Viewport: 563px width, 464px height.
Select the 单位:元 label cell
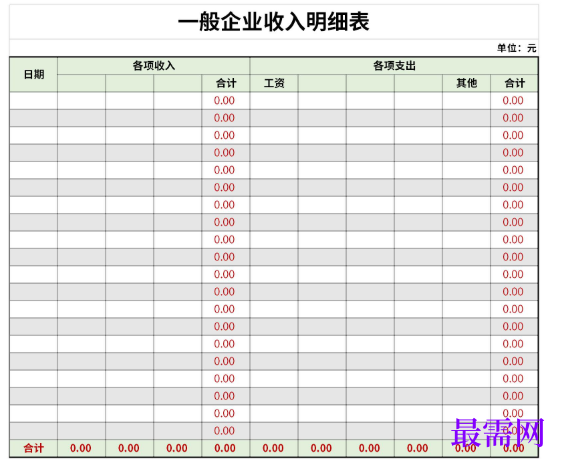[x=517, y=48]
